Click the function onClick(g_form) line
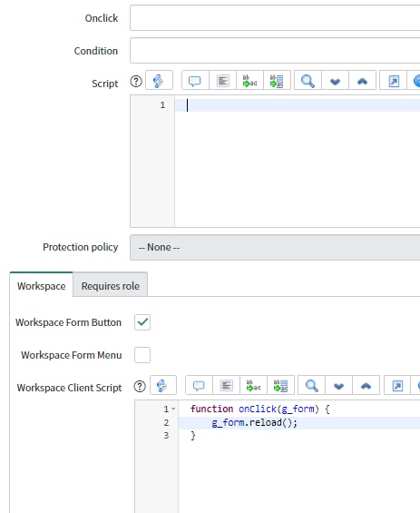This screenshot has height=513, width=420. click(x=259, y=409)
